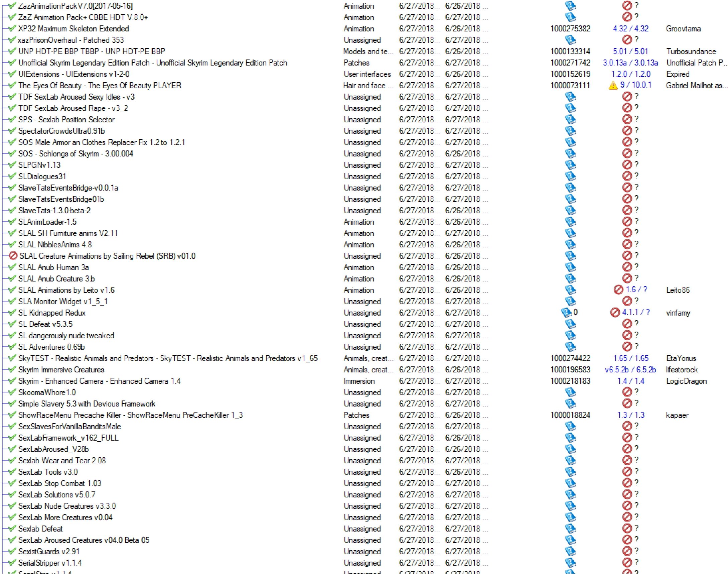
Task: Click the Nexus ID 1000218183
Action: [x=570, y=381]
